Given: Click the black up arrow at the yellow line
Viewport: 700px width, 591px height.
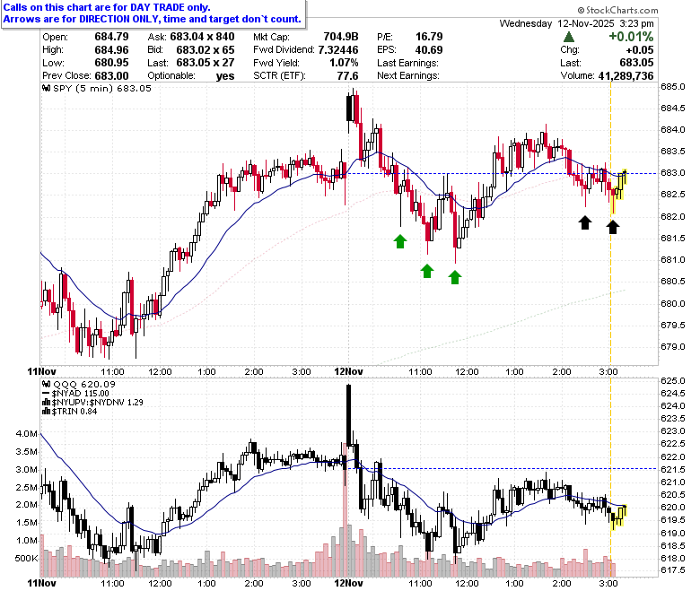Looking at the screenshot, I should [612, 227].
